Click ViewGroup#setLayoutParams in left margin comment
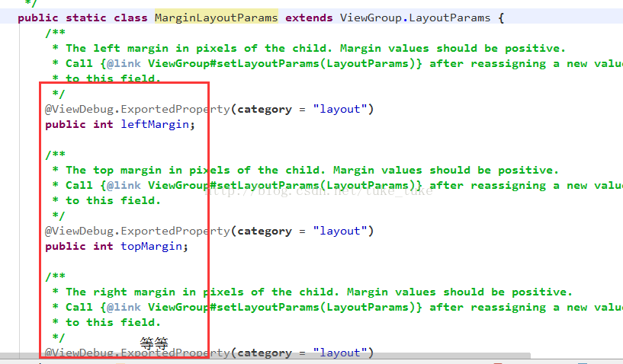The image size is (623, 364). [x=233, y=63]
